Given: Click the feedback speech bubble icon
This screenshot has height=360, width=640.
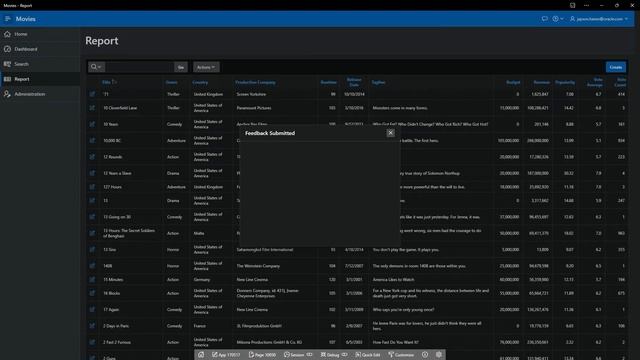Looking at the screenshot, I should click(x=544, y=19).
